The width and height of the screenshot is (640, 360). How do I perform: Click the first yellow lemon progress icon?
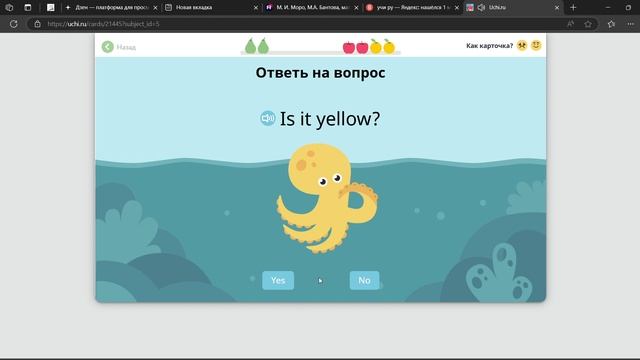pos(376,47)
